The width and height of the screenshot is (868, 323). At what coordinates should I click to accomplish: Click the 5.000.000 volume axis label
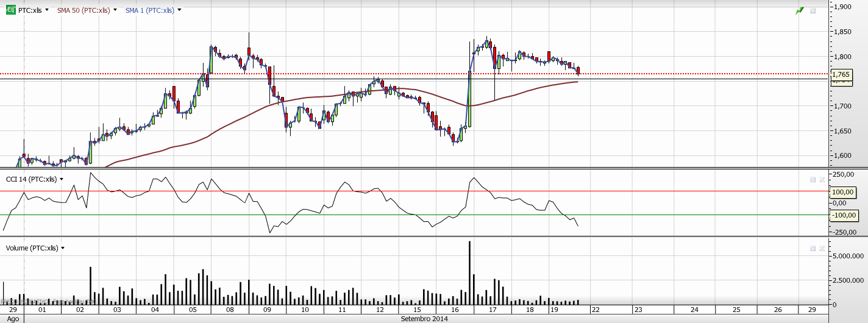847,257
